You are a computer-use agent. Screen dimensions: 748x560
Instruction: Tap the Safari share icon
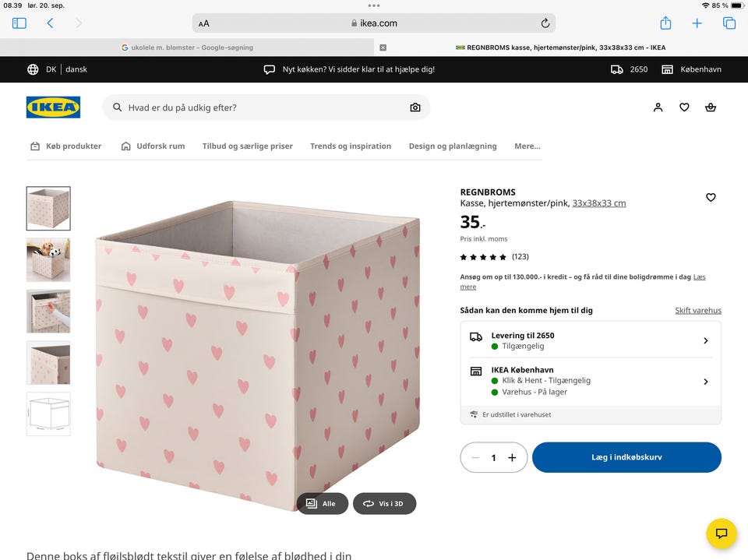pos(665,23)
